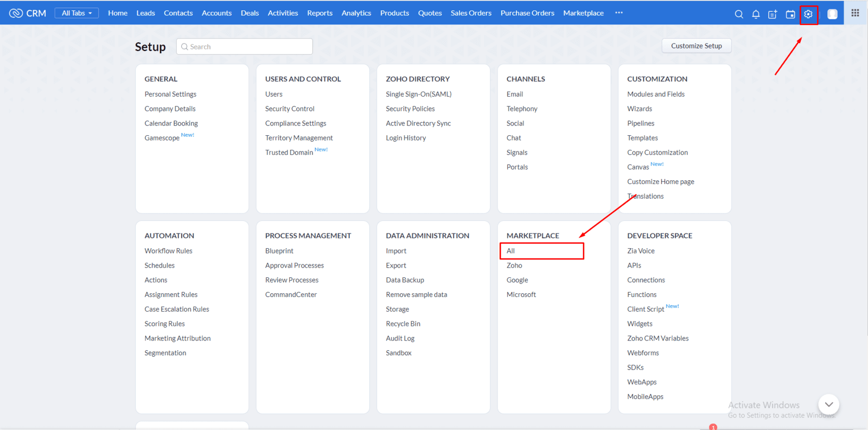Open Email under Channels

tap(515, 94)
